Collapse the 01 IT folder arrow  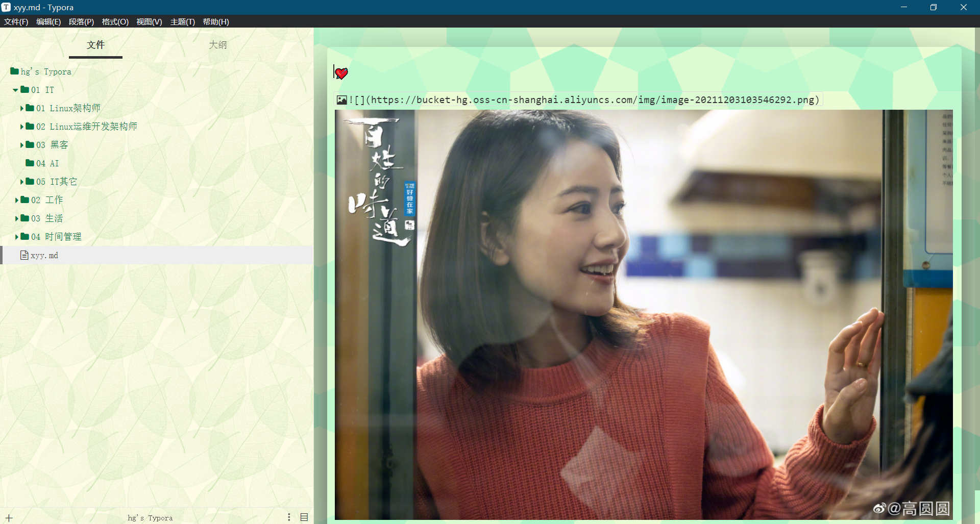pos(15,90)
